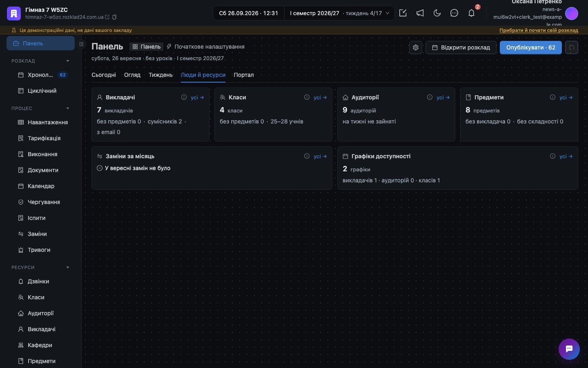Show info for Класи card

pyautogui.click(x=307, y=97)
